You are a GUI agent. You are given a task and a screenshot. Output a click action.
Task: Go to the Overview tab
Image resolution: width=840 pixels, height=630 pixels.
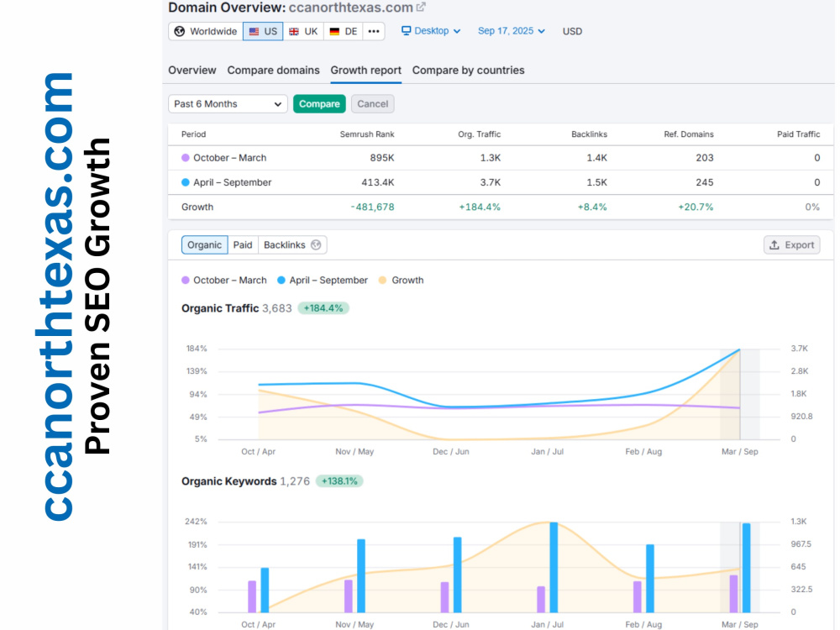pyautogui.click(x=192, y=71)
